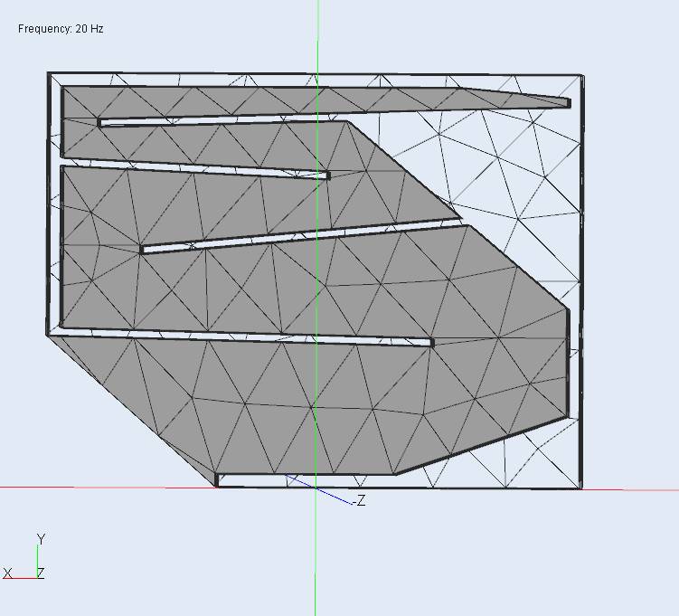Click the gray meshed horn model
Viewport: 679px width, 616px height.
(314, 280)
